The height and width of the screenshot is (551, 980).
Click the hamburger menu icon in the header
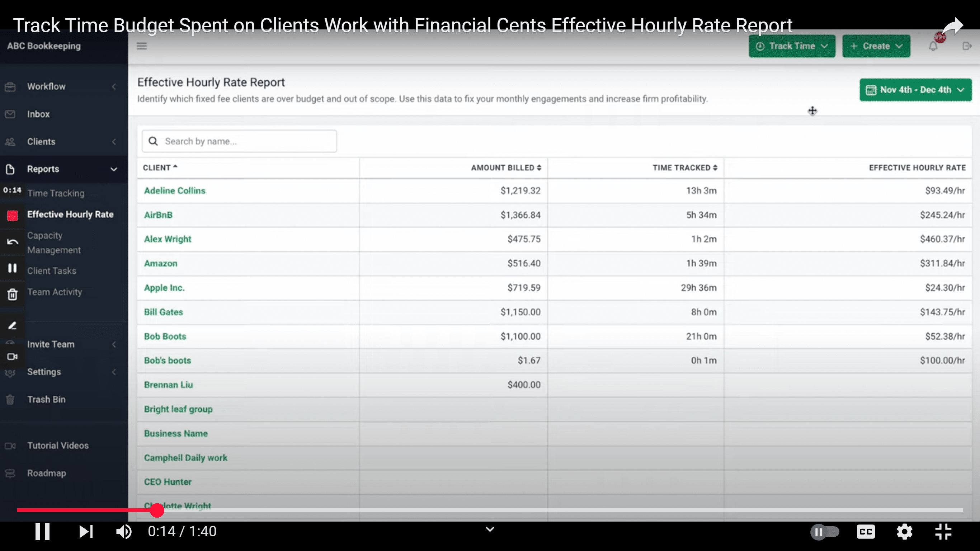pos(142,46)
